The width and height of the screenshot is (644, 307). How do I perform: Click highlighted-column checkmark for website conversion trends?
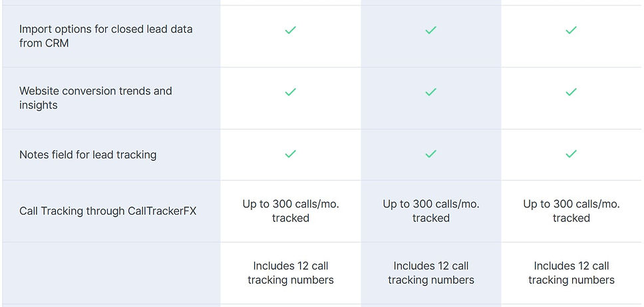click(x=430, y=92)
